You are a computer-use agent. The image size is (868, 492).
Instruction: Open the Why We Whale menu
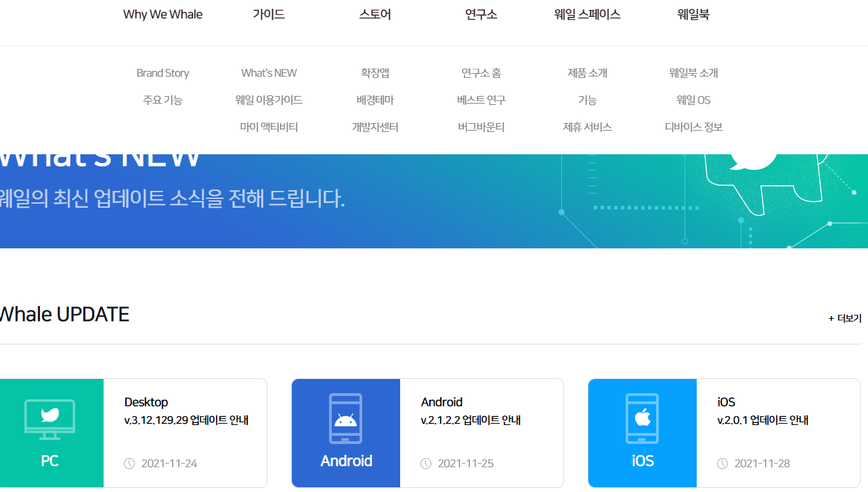tap(162, 14)
